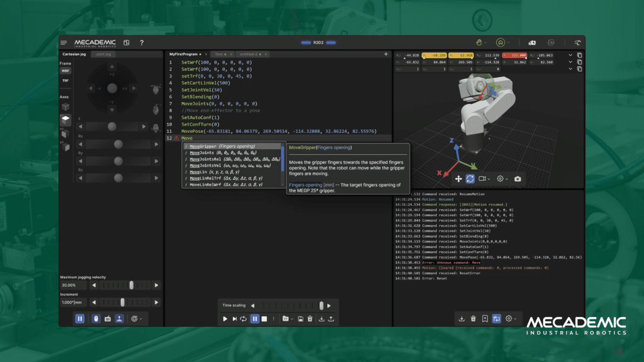This screenshot has height=362, width=644.
Task: Clear the event log with trash icon
Action: click(x=473, y=319)
